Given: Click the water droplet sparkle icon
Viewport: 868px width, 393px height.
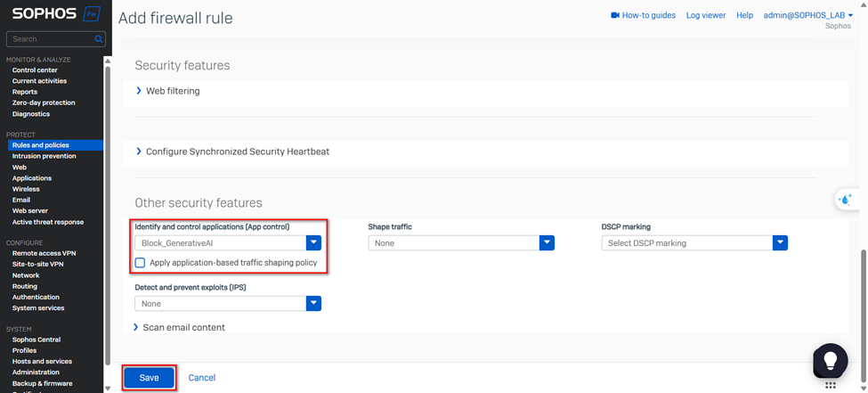Looking at the screenshot, I should (x=845, y=200).
